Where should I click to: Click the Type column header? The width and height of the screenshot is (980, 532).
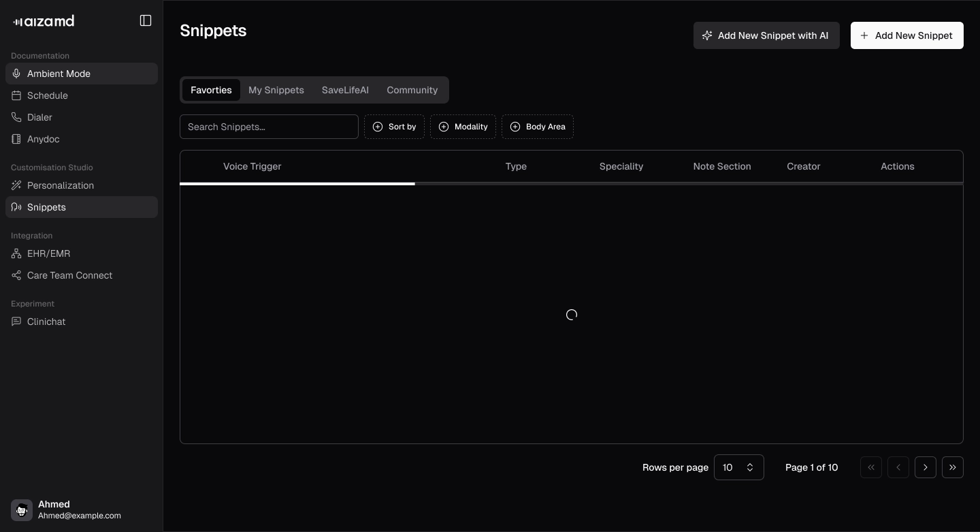click(x=516, y=166)
